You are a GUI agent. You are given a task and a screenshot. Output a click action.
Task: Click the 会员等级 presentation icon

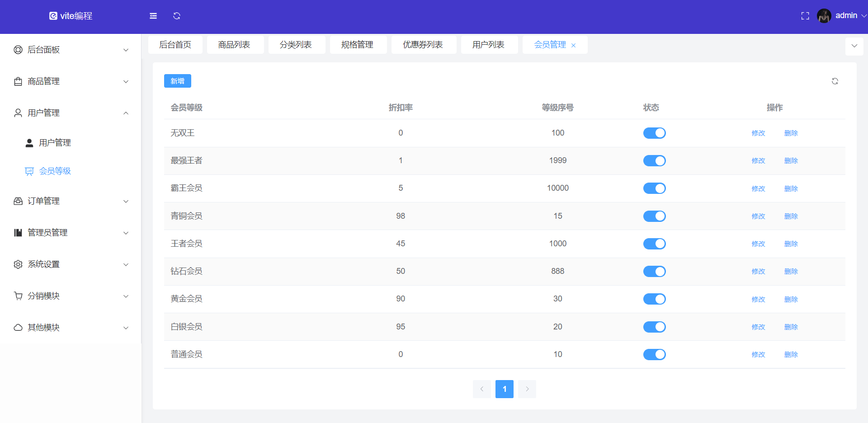click(29, 171)
